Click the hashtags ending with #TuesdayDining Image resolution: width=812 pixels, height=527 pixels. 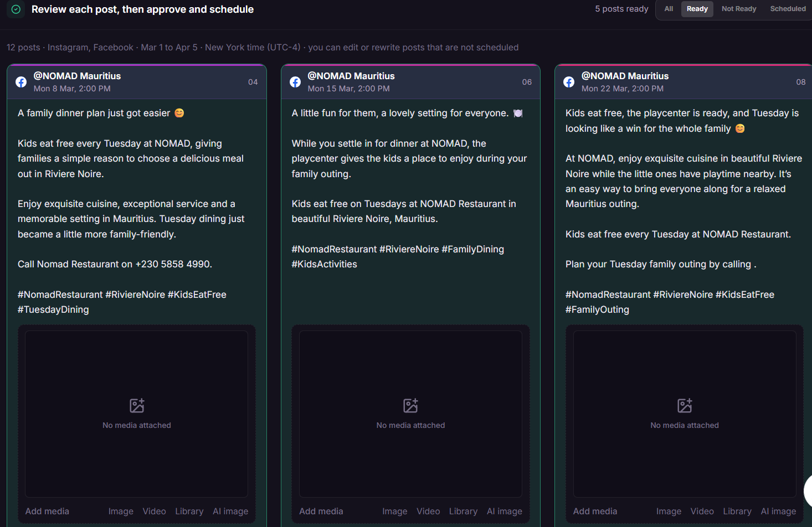pyautogui.click(x=122, y=302)
